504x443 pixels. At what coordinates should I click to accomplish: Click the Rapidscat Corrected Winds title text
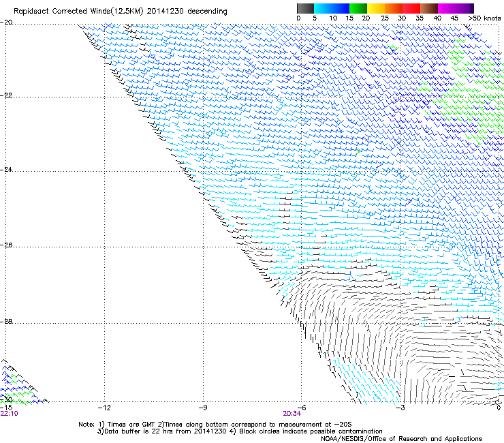pyautogui.click(x=121, y=12)
